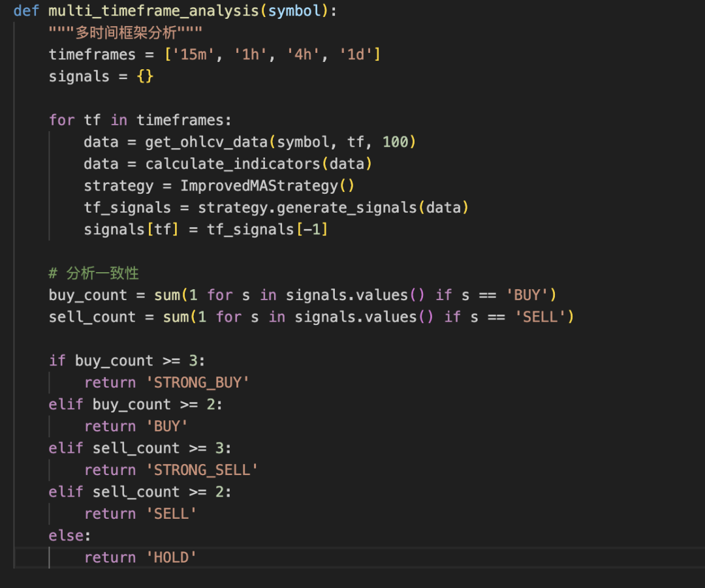Click 'elif sell_count >= 2:' condition
This screenshot has height=588, width=705.
coord(140,492)
